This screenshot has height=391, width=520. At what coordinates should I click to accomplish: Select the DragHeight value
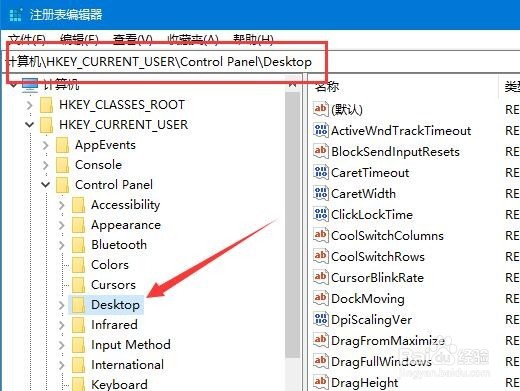(364, 382)
